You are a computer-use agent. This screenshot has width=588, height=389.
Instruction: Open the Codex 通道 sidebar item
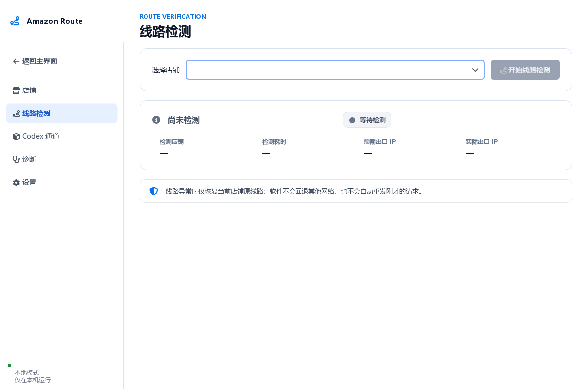[62, 136]
